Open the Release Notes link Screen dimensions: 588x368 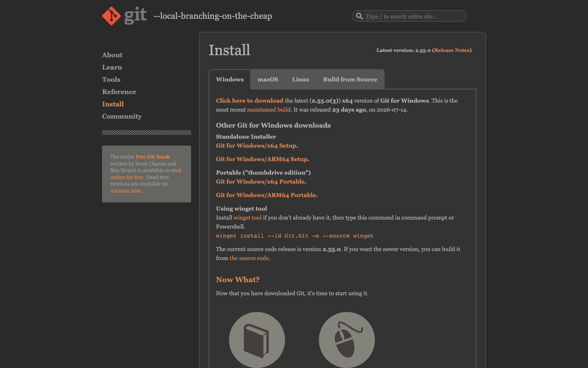pos(452,50)
